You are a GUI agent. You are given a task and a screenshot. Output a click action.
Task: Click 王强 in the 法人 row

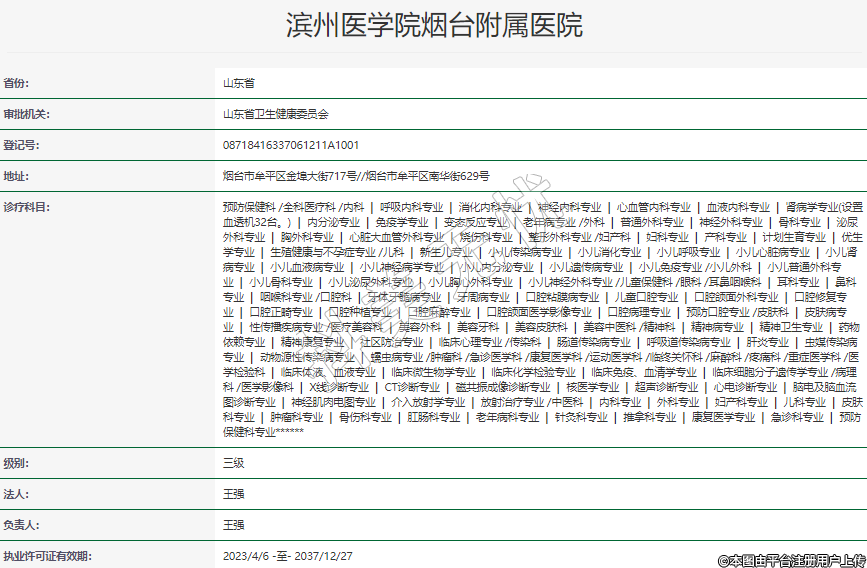pyautogui.click(x=233, y=494)
